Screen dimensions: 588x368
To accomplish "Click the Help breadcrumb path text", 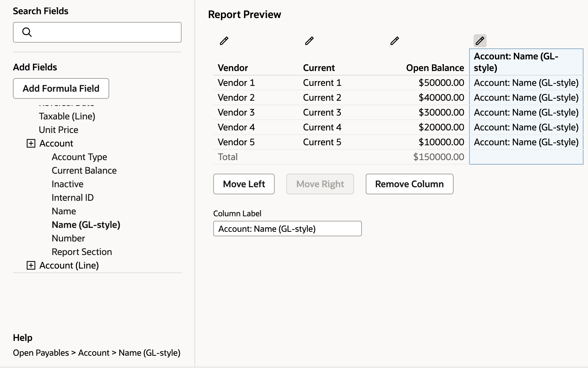I will (97, 353).
